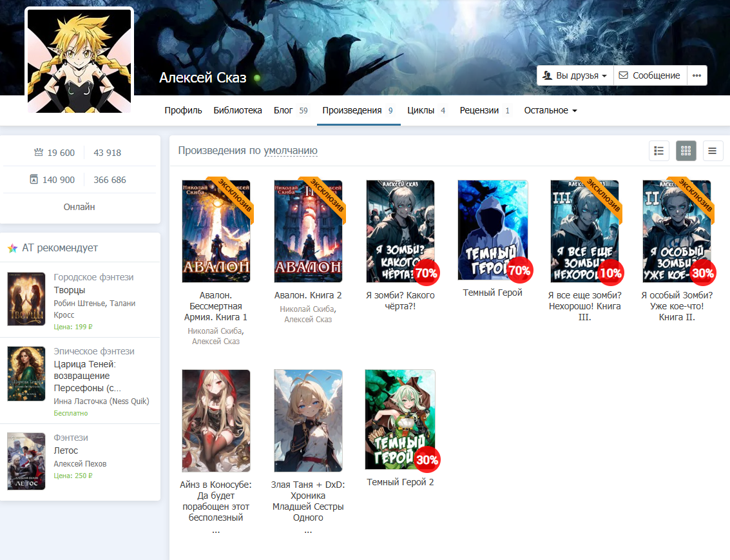Open title Темный Герой 2
730x560 pixels.
click(400, 482)
